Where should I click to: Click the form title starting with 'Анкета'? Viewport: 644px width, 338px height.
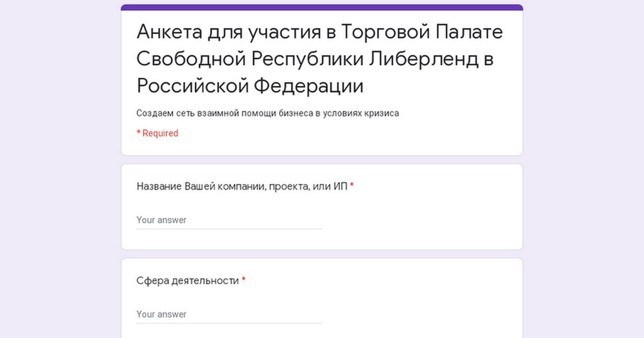coord(319,59)
